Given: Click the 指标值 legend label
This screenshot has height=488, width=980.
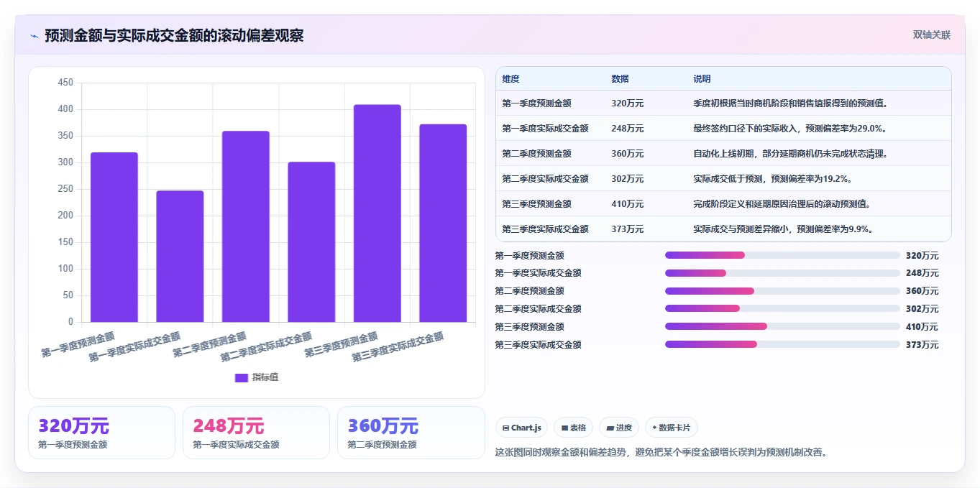Looking at the screenshot, I should [265, 377].
